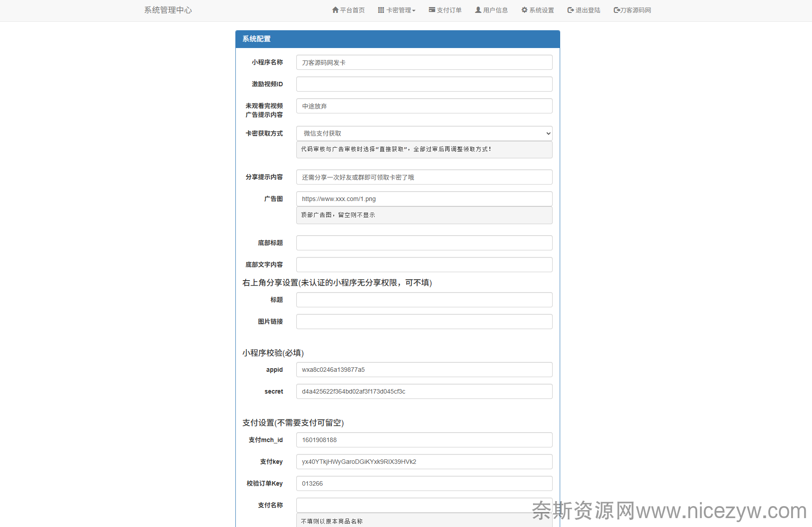Click the 支付mch_id input field
Screen dimensions: 812x527
pyautogui.click(x=424, y=440)
